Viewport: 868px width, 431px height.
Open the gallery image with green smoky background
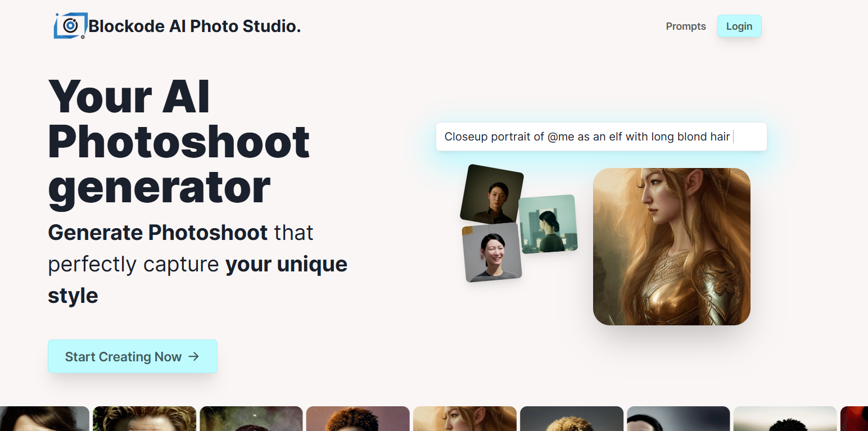(x=251, y=419)
